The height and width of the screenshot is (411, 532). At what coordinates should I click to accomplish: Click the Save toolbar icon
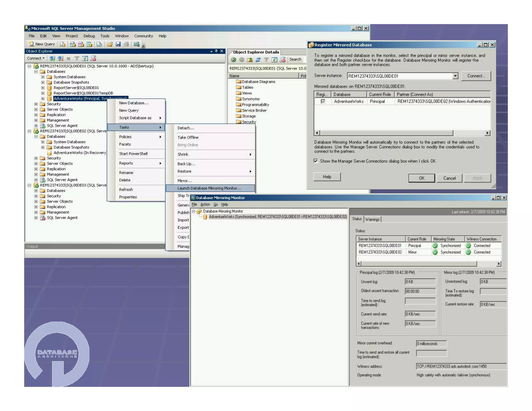click(x=118, y=44)
